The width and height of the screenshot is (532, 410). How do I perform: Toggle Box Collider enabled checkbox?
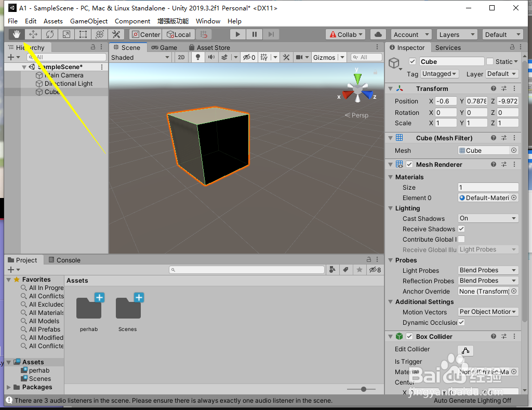409,336
